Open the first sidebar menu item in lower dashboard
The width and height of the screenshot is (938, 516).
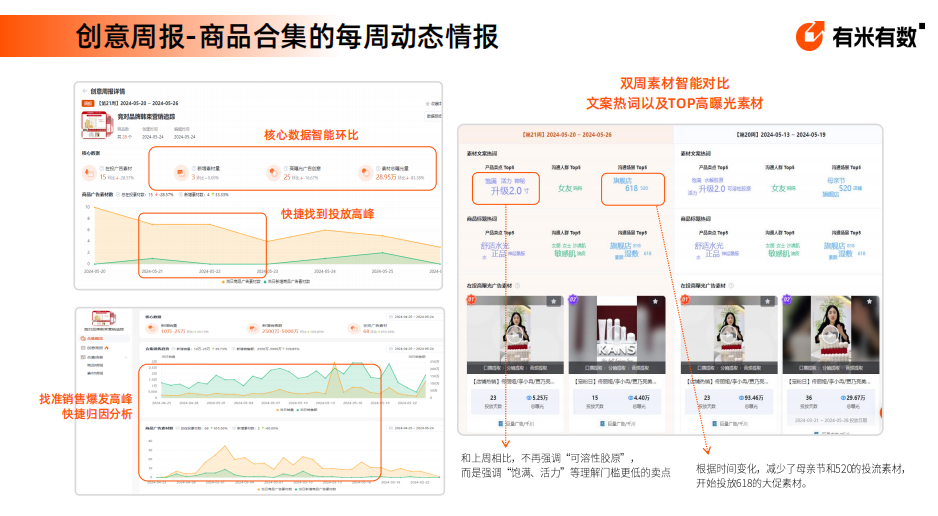click(103, 338)
